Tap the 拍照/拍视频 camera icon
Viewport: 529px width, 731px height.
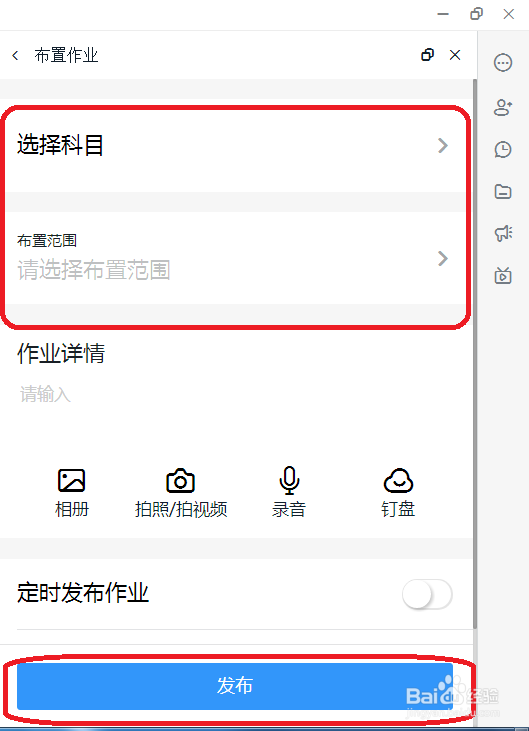(x=180, y=481)
